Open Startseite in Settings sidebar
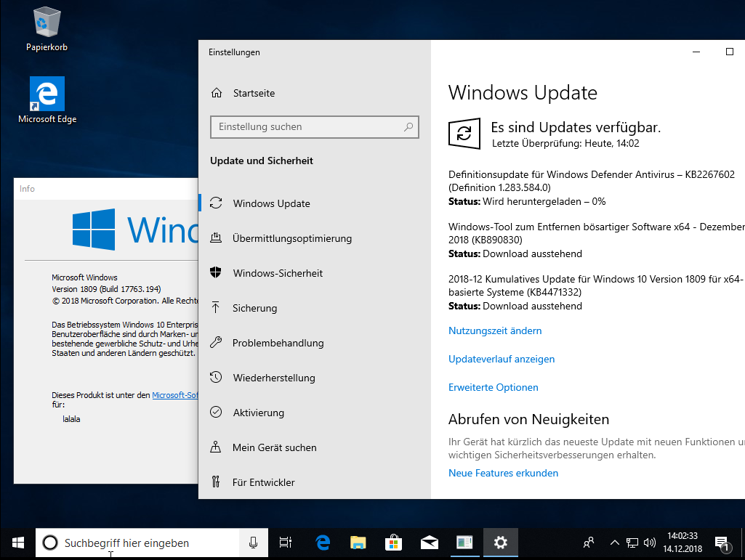745x560 pixels. click(x=254, y=93)
